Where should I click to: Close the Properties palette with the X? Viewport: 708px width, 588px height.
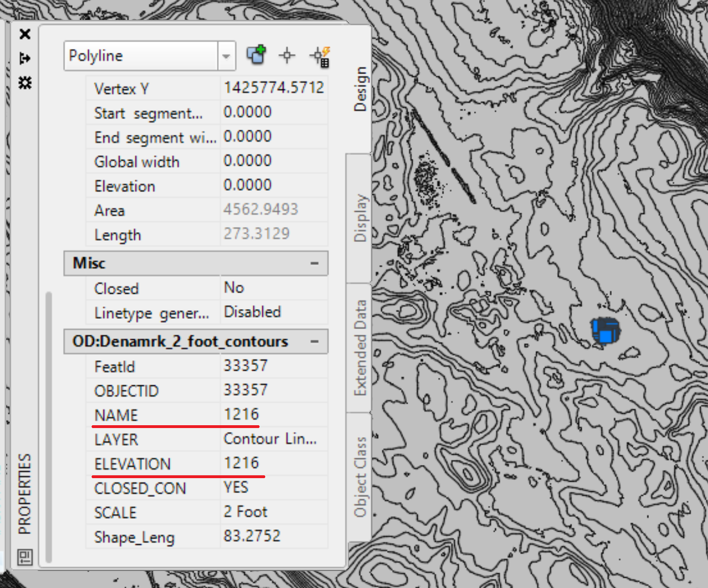pyautogui.click(x=24, y=34)
